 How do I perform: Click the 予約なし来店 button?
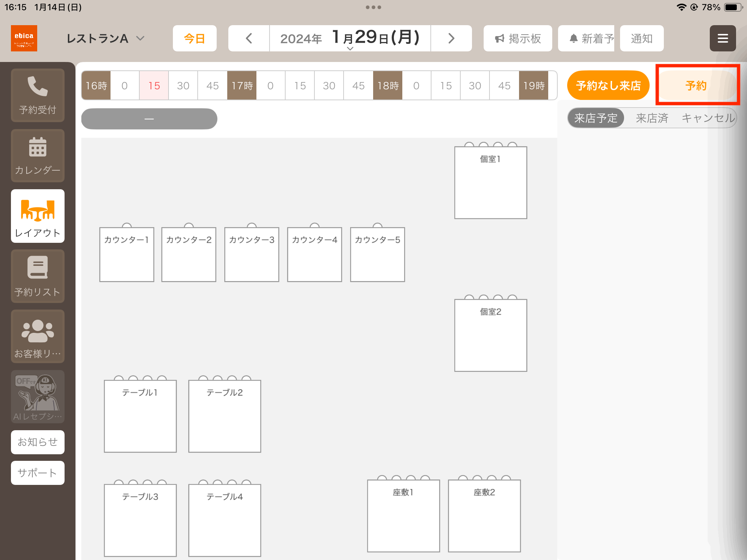(x=608, y=85)
